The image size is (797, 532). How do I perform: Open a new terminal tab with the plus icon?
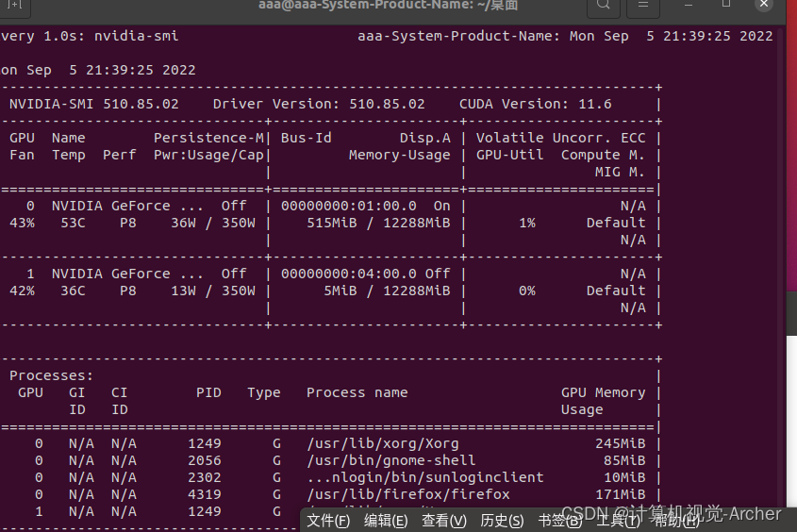14,6
